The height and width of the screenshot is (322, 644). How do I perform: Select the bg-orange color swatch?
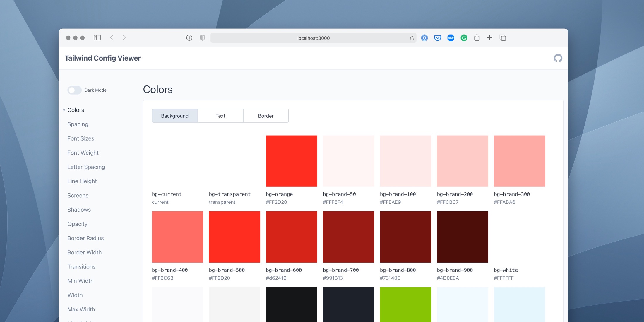pyautogui.click(x=291, y=161)
